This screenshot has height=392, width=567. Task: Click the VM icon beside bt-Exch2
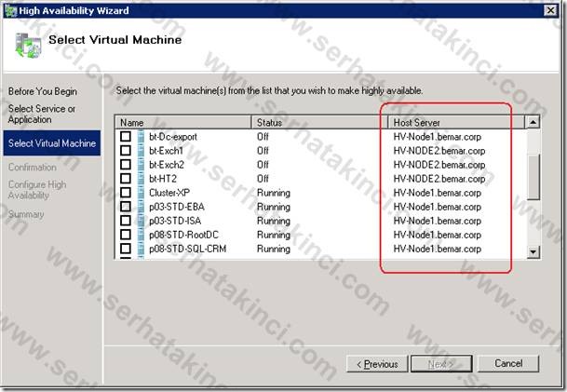[x=141, y=164]
